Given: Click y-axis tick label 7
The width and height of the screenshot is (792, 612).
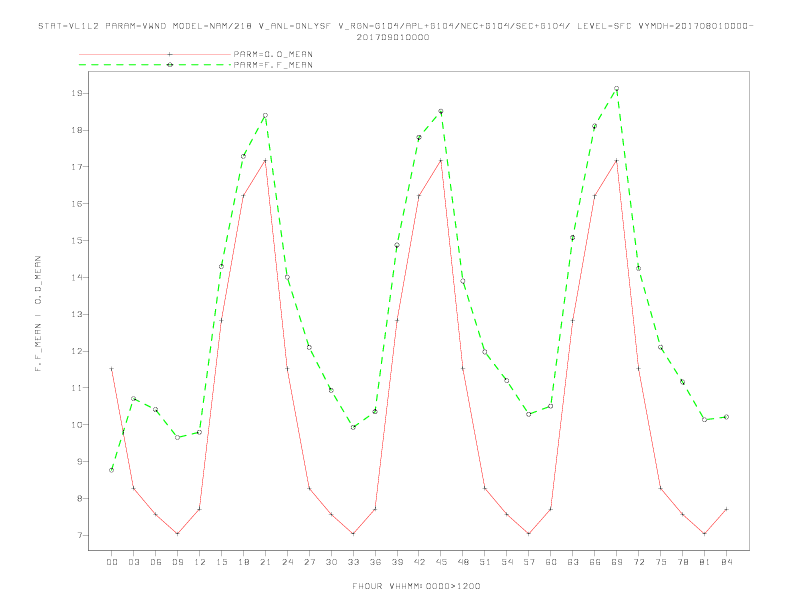Looking at the screenshot, I should [x=80, y=535].
